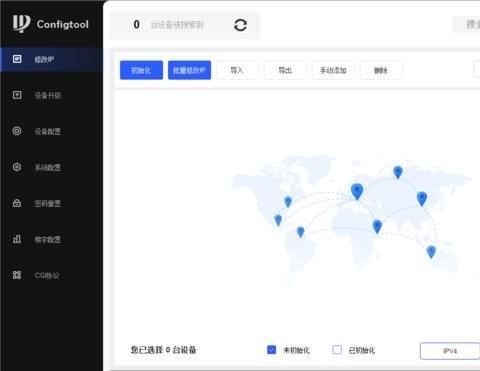Click the 密码重置 lock icon

(x=17, y=203)
